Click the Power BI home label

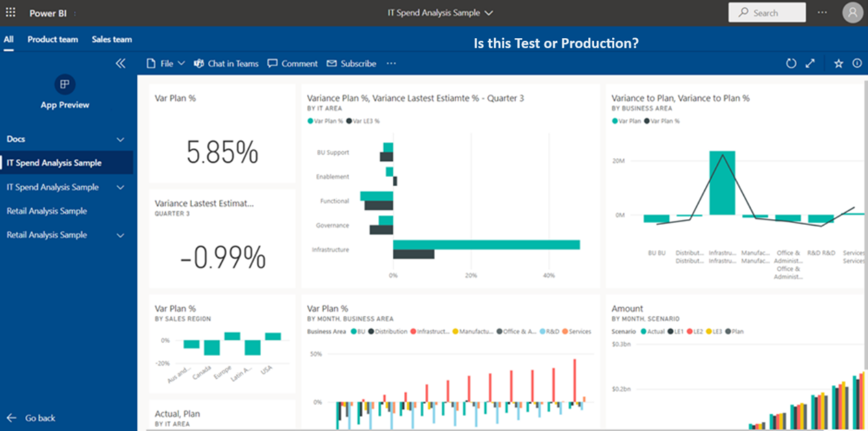pyautogui.click(x=48, y=13)
